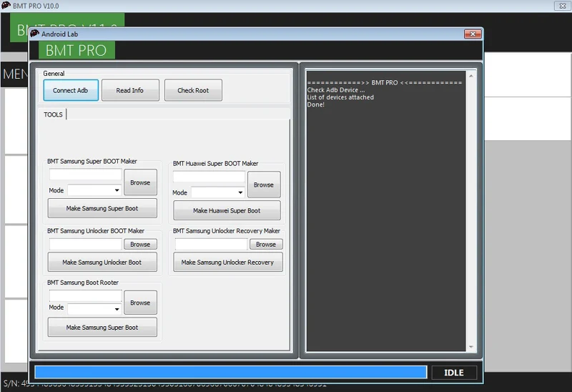Click the 'Check Adb Device ...' log line
The height and width of the screenshot is (392, 572).
pos(335,90)
